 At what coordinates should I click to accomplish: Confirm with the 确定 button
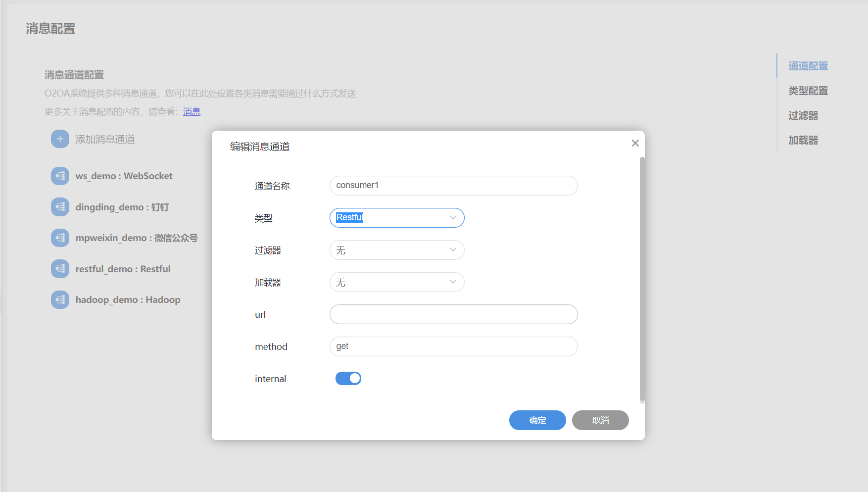click(x=537, y=420)
